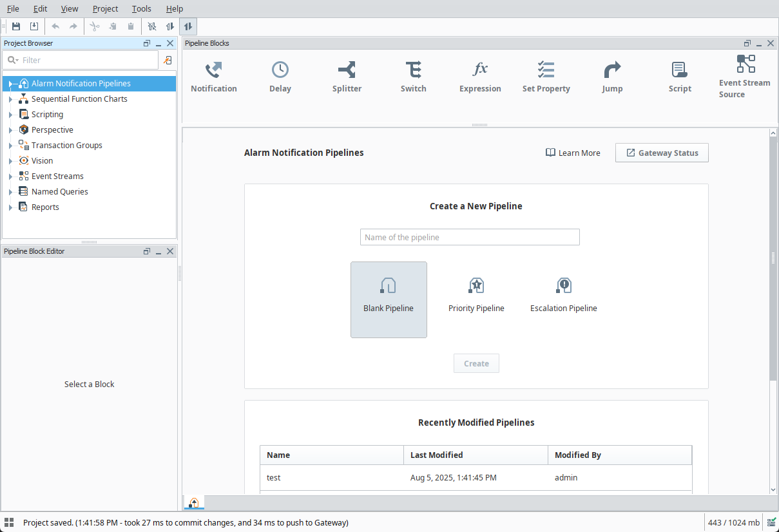Click the Copy icon in toolbar

(x=113, y=26)
